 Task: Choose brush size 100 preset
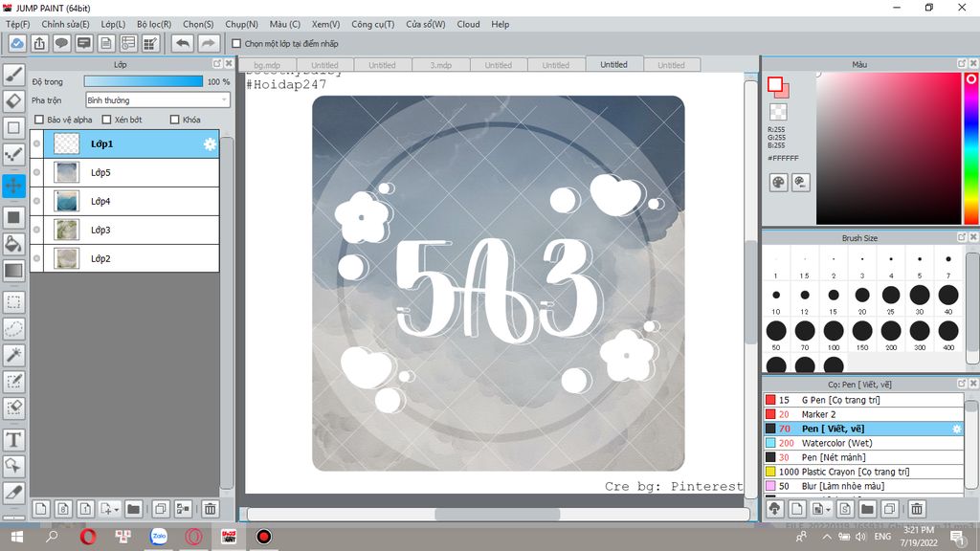834,334
